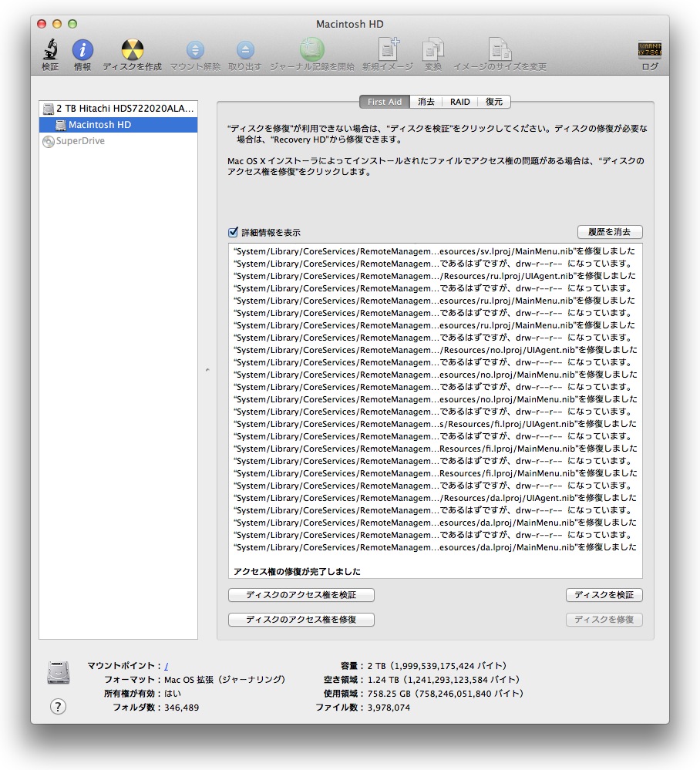
Task: Click the ディスクを検証 (Verify Disk) button
Action: 604,595
